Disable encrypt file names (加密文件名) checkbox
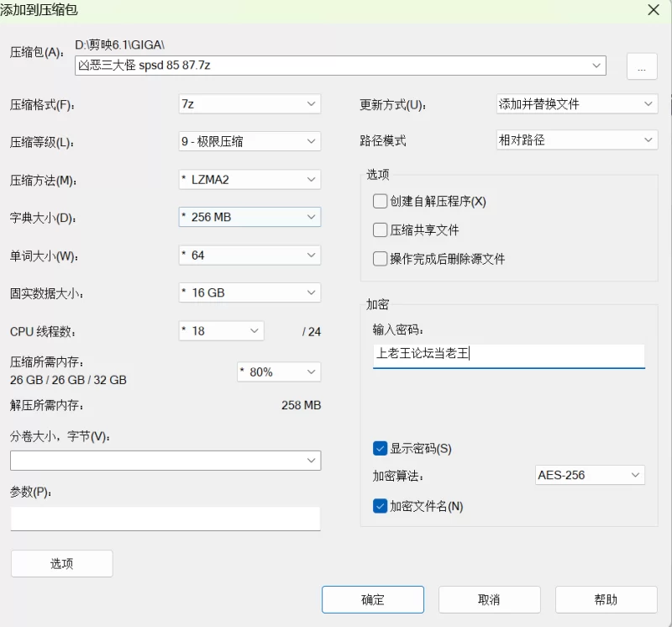 (381, 507)
